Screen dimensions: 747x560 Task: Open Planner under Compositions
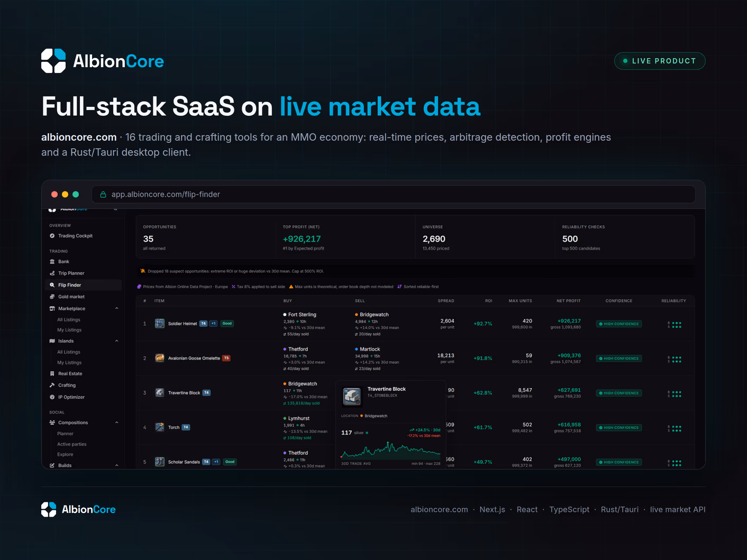coord(66,434)
